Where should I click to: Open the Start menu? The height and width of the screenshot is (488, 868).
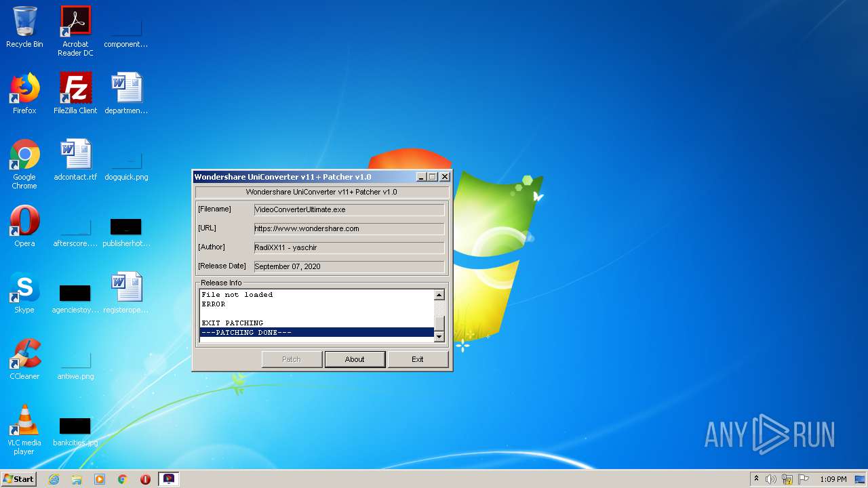coord(19,479)
